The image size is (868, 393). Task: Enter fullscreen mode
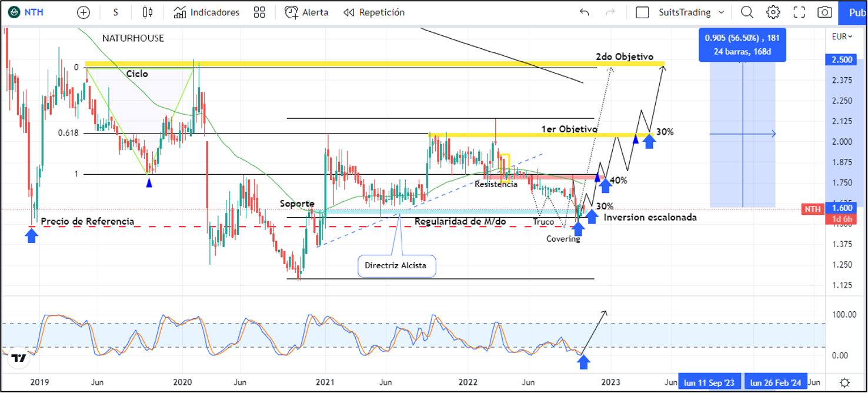(799, 12)
